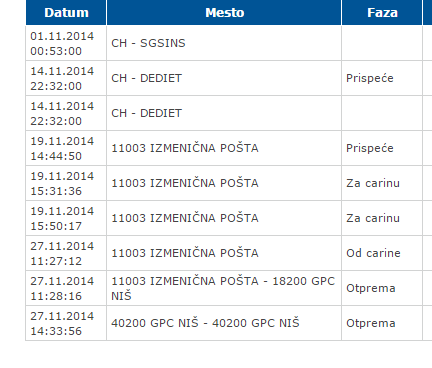Click the Od carine phase cell

pyautogui.click(x=382, y=253)
